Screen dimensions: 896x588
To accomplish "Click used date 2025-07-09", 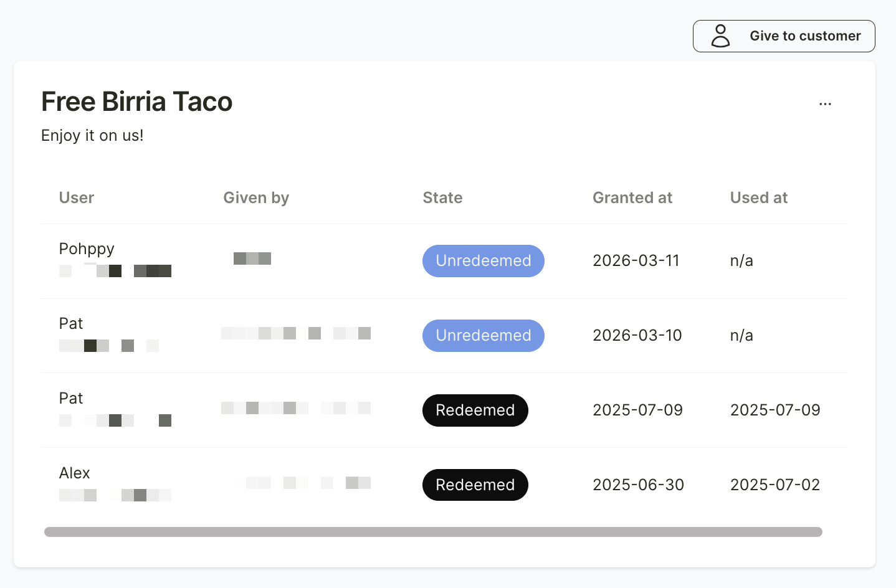I will (x=775, y=410).
